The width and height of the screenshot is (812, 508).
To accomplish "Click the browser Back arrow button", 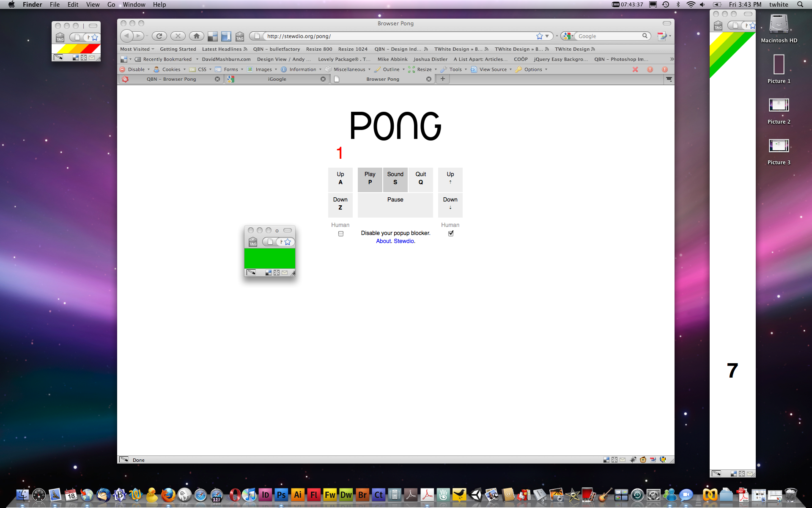I will pyautogui.click(x=127, y=36).
